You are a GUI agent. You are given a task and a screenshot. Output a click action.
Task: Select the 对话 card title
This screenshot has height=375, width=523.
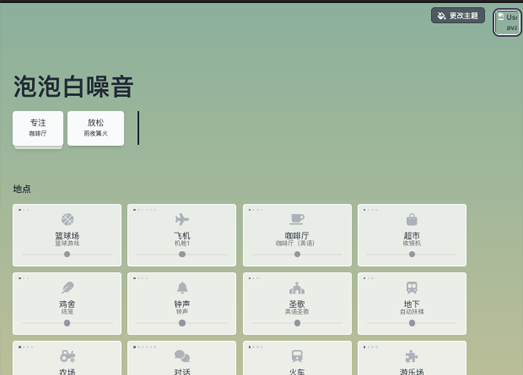pyautogui.click(x=182, y=372)
